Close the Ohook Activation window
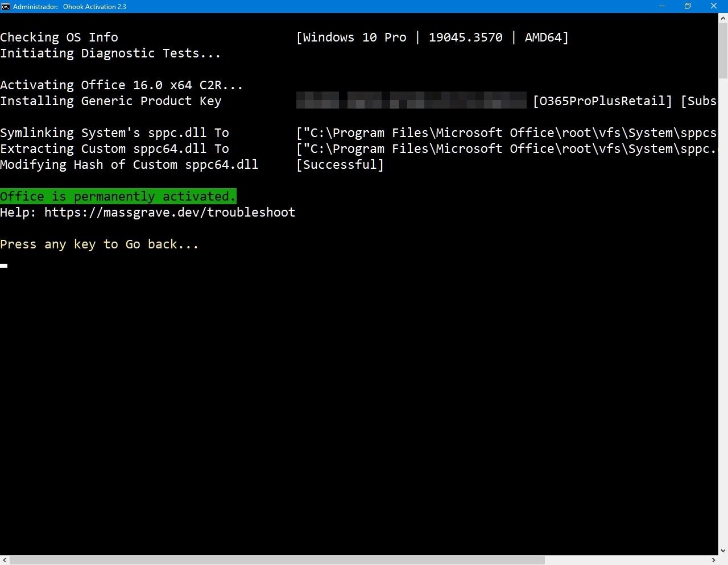The height and width of the screenshot is (565, 728). pos(714,6)
